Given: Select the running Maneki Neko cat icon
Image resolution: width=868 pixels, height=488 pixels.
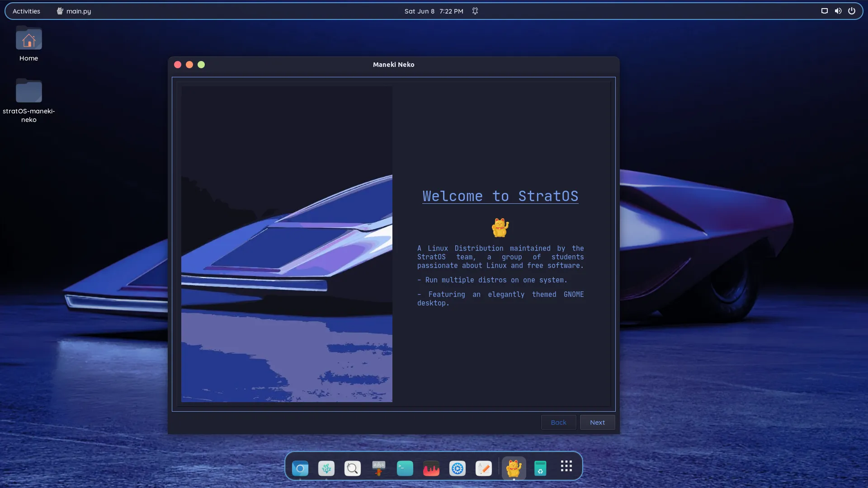Looking at the screenshot, I should click(513, 468).
